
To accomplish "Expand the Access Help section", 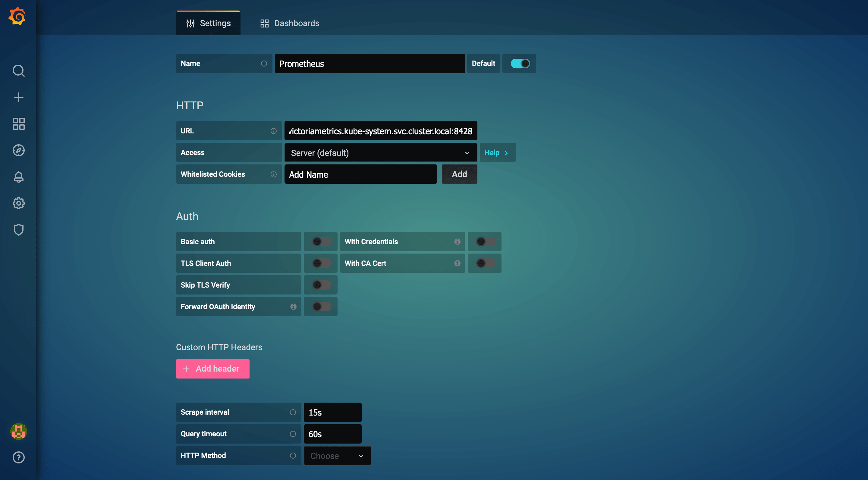I will [497, 153].
